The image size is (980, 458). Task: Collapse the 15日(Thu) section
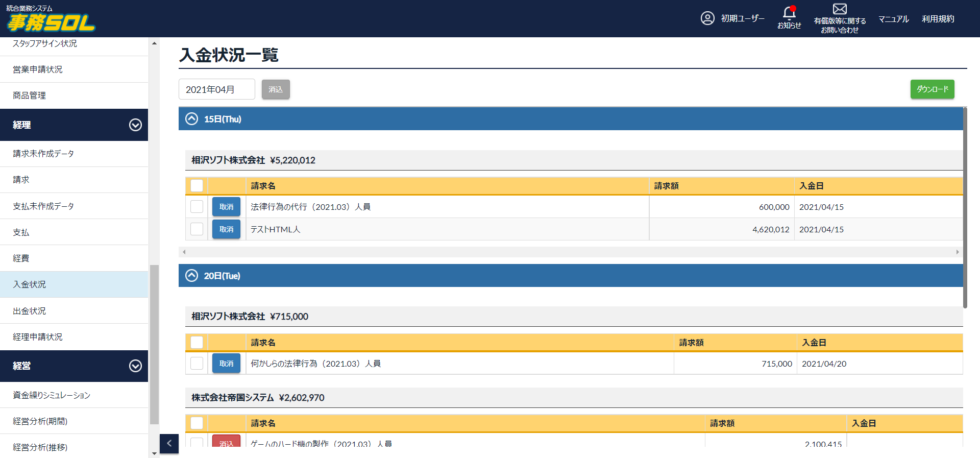click(191, 119)
